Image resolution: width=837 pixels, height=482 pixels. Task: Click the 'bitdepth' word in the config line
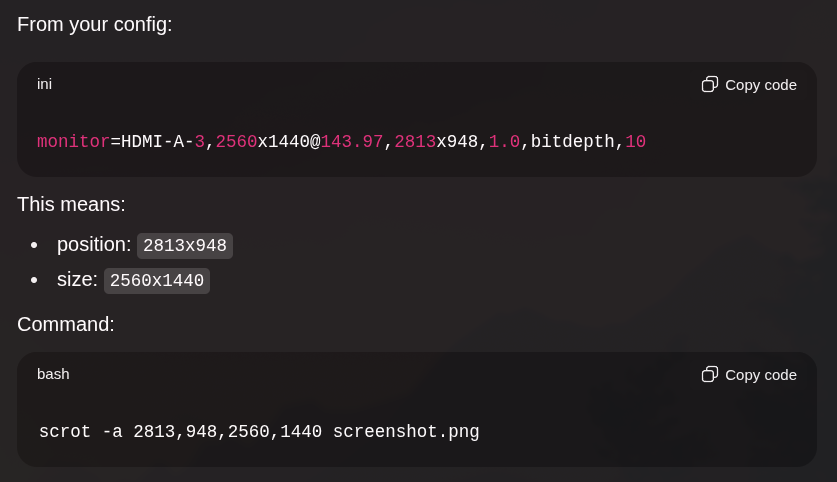point(572,141)
